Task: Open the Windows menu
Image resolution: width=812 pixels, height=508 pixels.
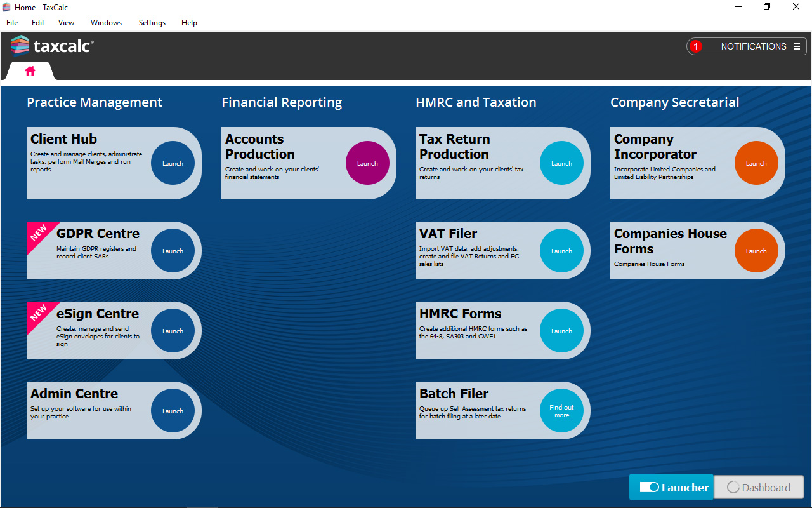Action: (106, 23)
